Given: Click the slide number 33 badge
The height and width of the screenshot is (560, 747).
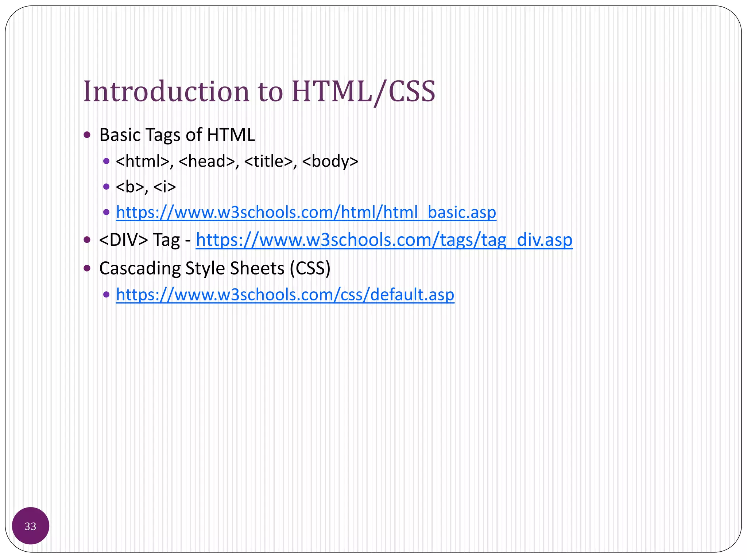Looking at the screenshot, I should click(31, 526).
